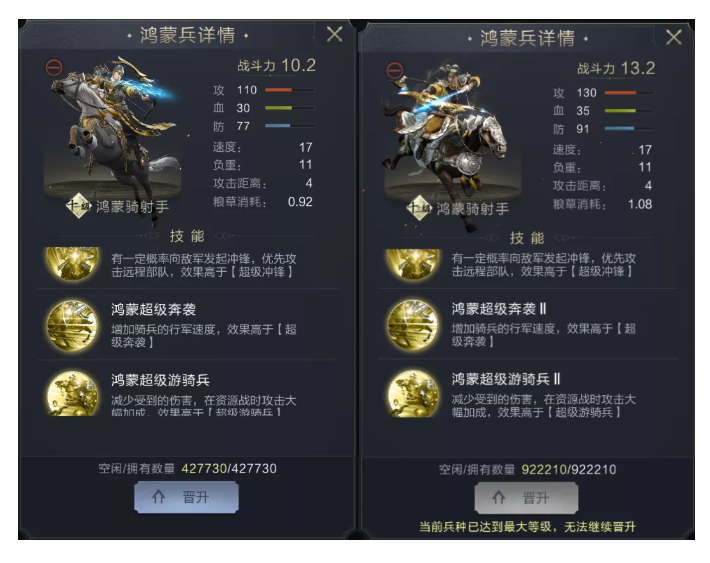The image size is (710, 563).
Task: Select the 鸿蒙超级奔袭 Ⅱ skill icon
Action: coord(413,324)
